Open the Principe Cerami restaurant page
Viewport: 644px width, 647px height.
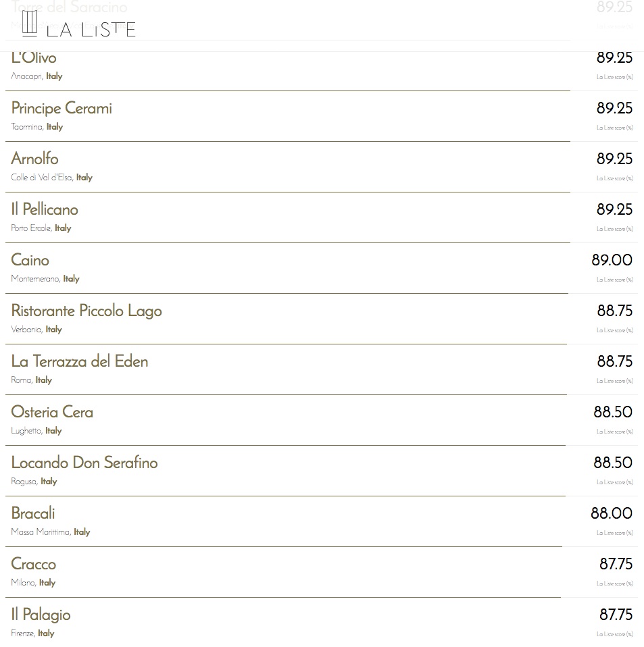tap(61, 108)
